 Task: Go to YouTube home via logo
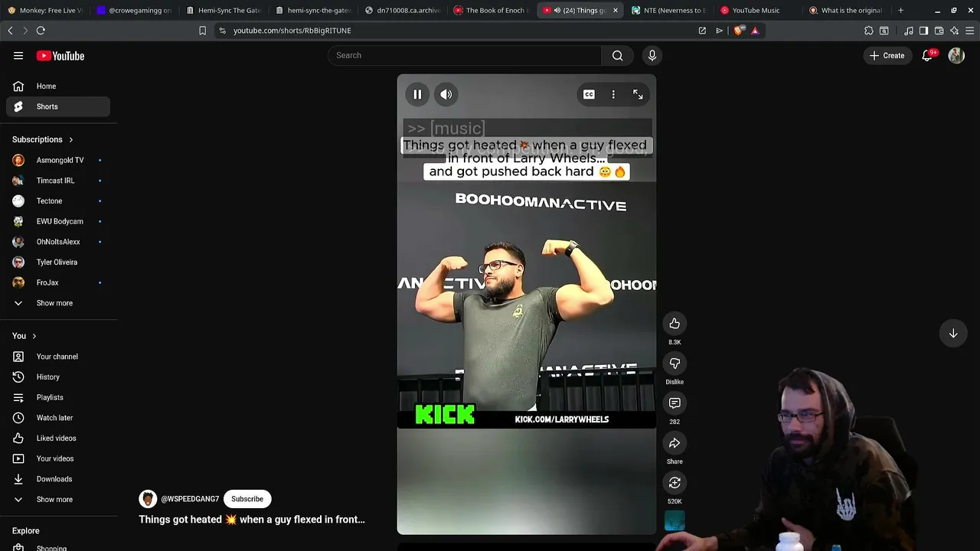(x=60, y=56)
